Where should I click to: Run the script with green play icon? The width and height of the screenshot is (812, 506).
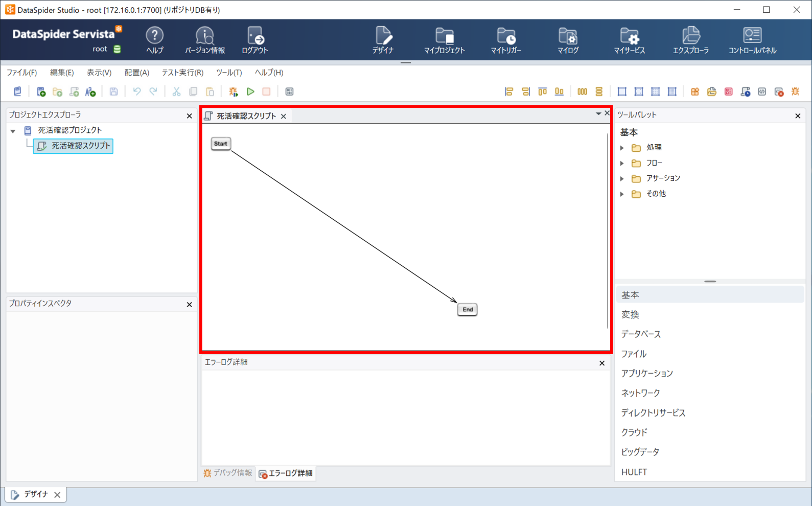pos(250,91)
